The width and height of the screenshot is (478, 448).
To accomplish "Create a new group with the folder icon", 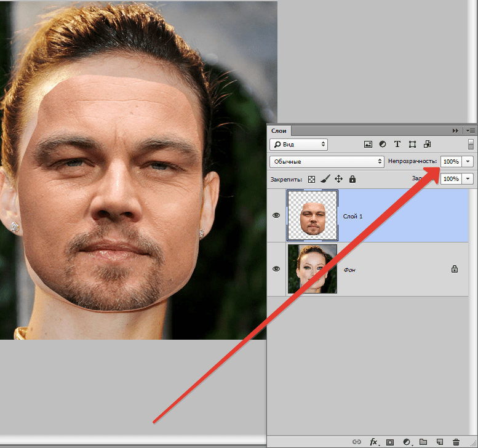I will coord(423,442).
